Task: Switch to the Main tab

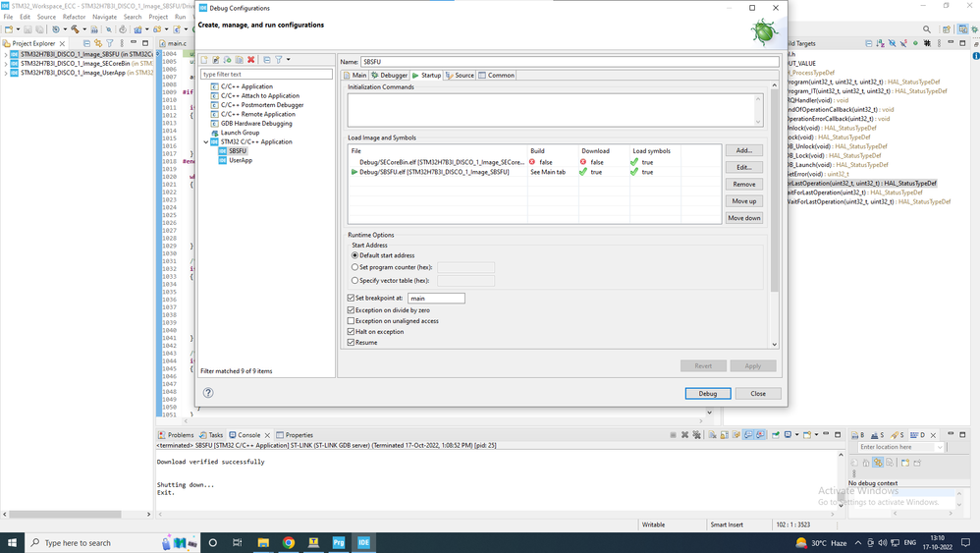Action: 355,75
